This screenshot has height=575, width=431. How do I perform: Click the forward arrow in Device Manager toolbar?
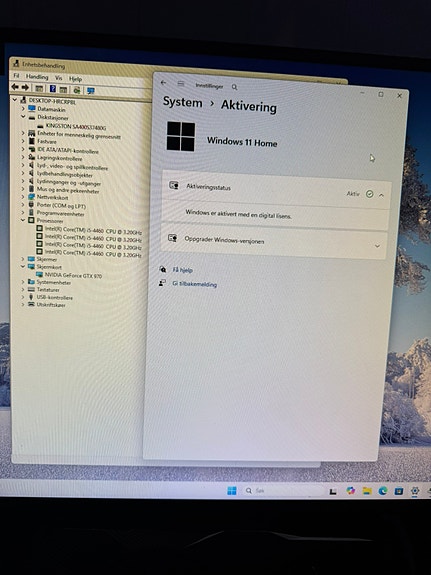point(25,87)
